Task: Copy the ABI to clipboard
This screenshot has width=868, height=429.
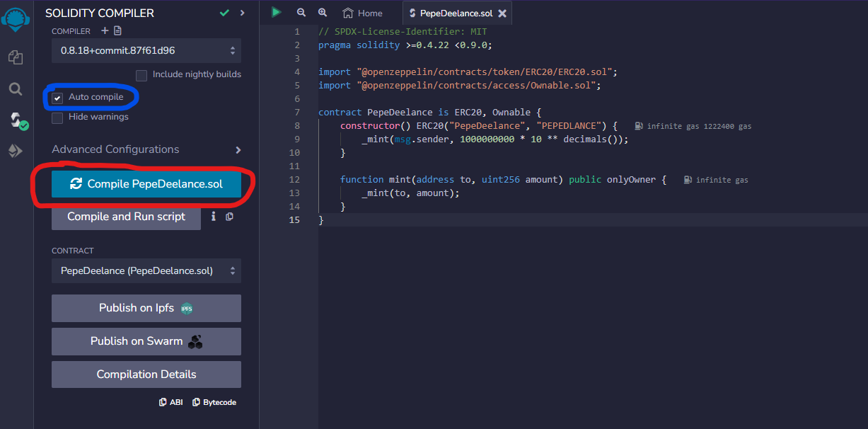Action: [170, 402]
